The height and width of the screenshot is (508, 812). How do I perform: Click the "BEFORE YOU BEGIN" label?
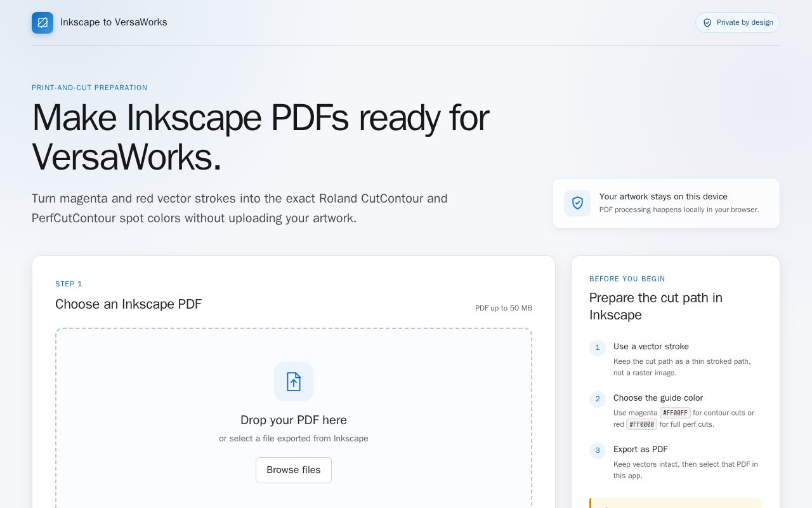(x=627, y=279)
